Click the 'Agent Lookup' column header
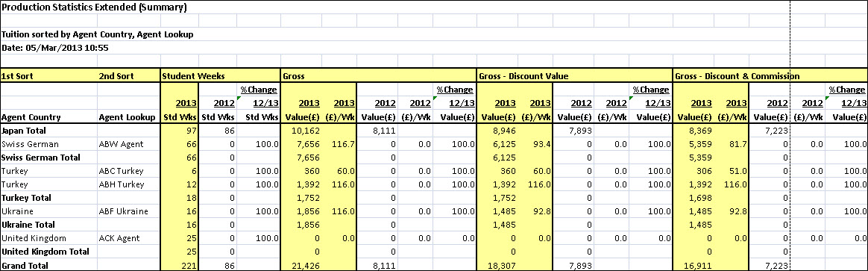This screenshot has height=271, width=868. pyautogui.click(x=129, y=117)
